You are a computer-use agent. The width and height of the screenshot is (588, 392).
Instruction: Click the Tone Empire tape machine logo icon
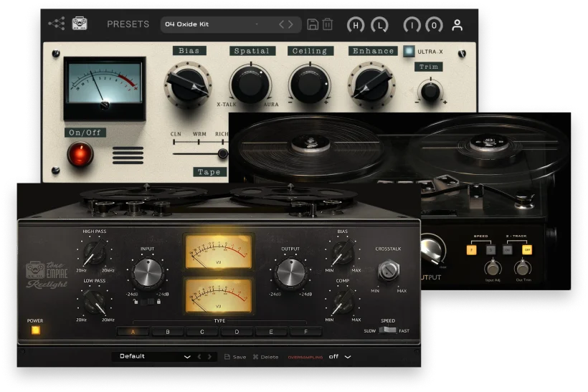click(80, 24)
